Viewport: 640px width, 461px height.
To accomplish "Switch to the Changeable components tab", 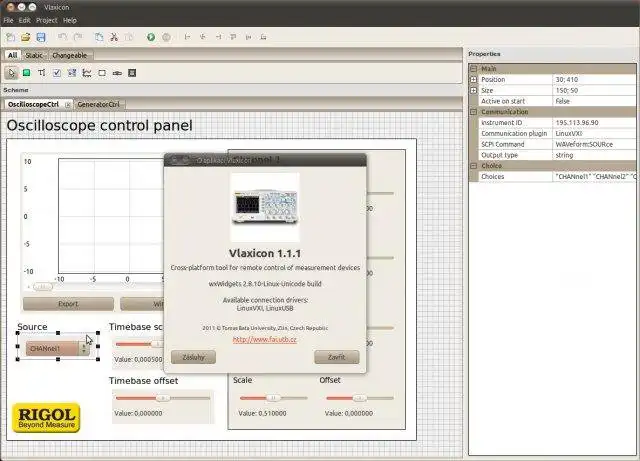I will (x=70, y=55).
